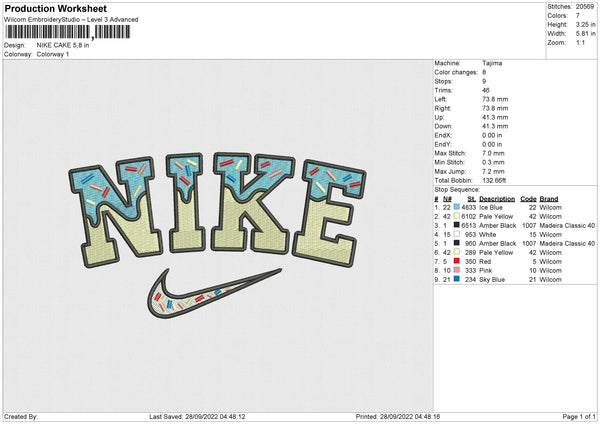
Task: Click the 'Printed: 28/09/2022 04:48:16' text
Action: coord(398,416)
